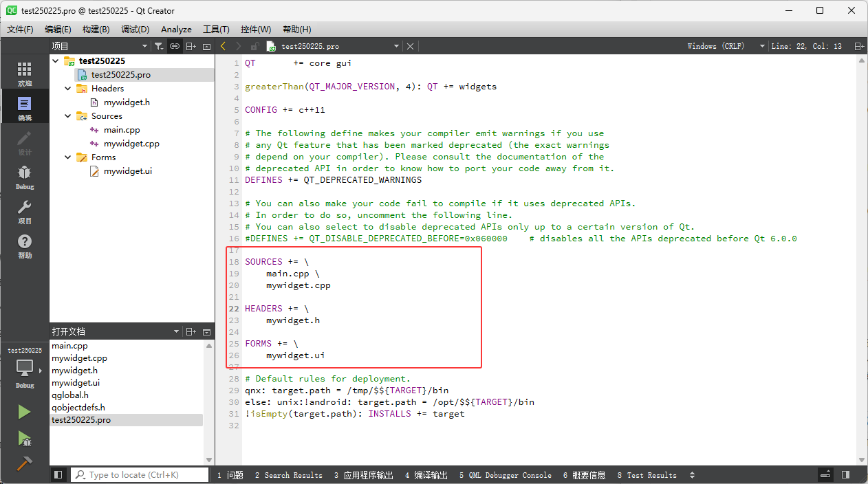Open the projects view type dropdown (项目)
868x484 pixels.
coord(100,46)
